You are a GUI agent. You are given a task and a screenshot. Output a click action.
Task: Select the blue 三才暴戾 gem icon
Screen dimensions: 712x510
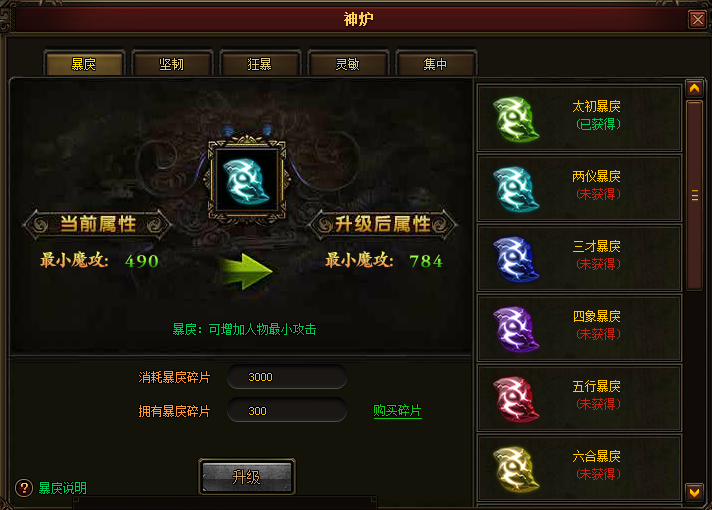click(516, 259)
